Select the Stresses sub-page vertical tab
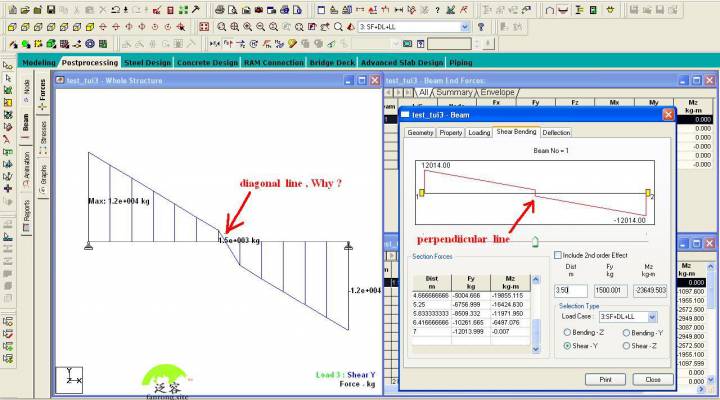 [42, 133]
